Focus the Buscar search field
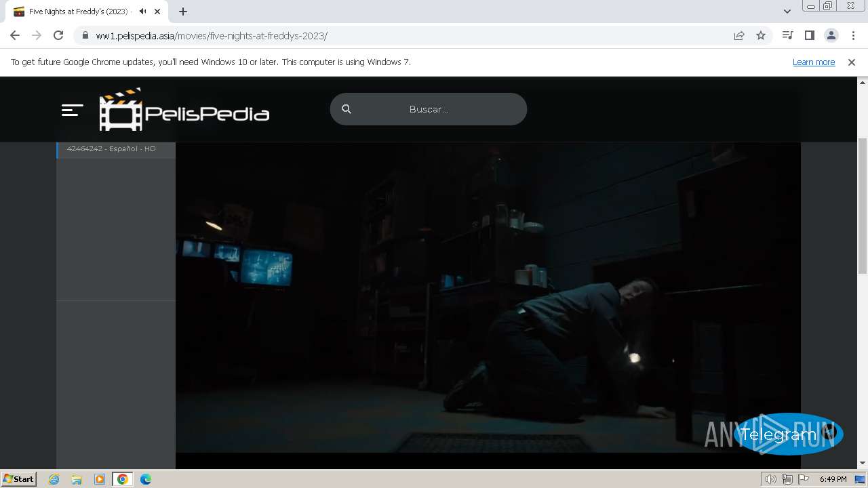 point(429,109)
